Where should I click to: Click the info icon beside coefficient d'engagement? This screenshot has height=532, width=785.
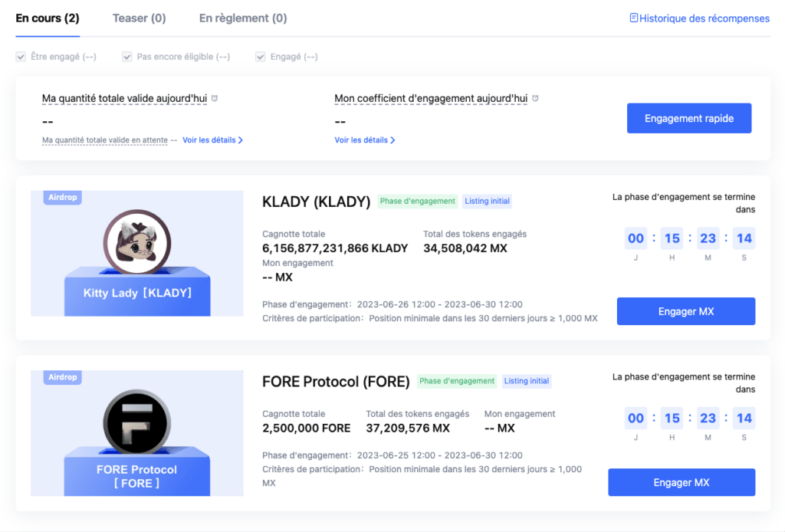point(535,98)
